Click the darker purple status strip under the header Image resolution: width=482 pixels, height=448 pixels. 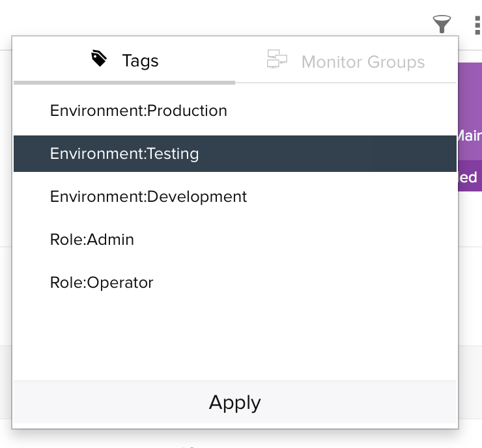(470, 177)
